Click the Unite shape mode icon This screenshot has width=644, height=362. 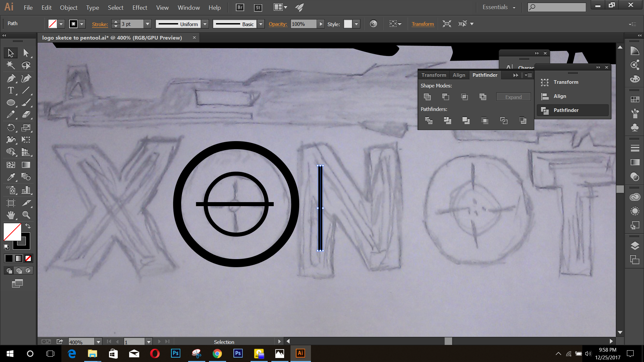tap(427, 97)
